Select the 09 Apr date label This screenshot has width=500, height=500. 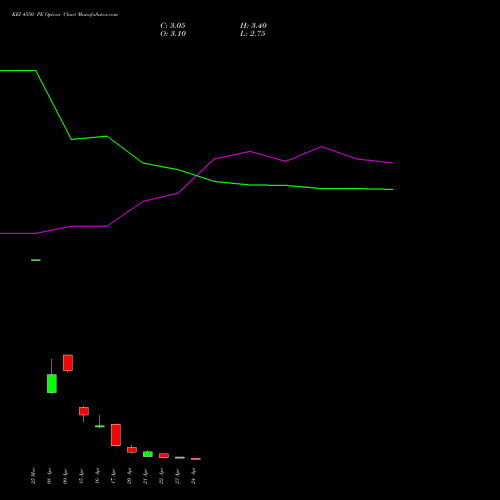tap(65, 476)
